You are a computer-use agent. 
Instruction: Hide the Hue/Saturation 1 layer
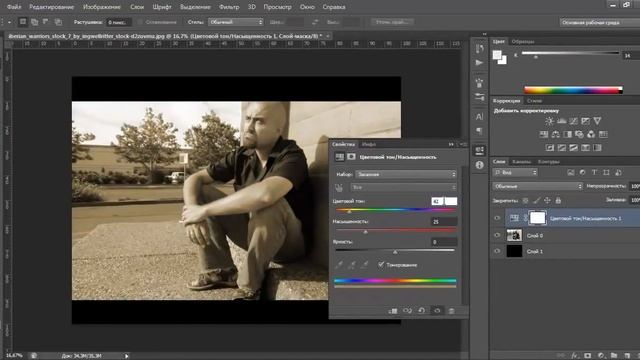click(x=497, y=218)
